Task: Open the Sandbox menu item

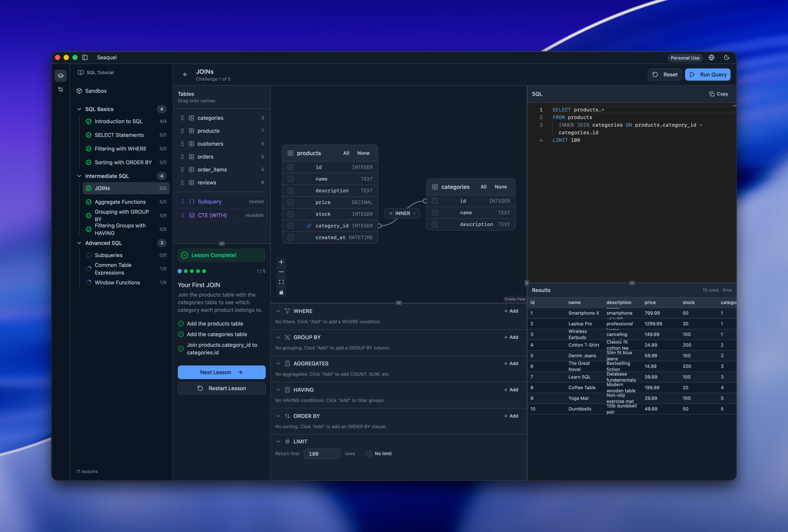Action: point(96,91)
